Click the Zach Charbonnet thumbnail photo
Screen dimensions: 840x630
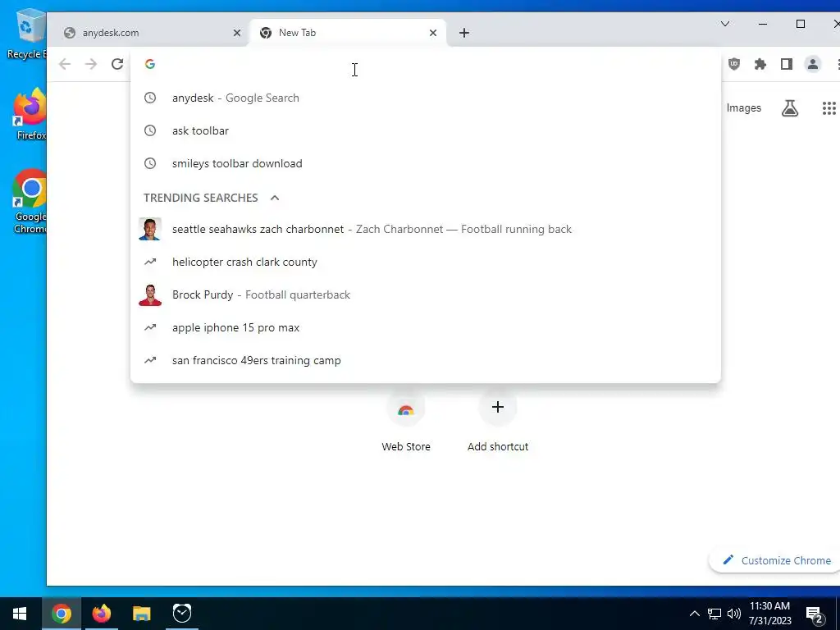pos(150,230)
